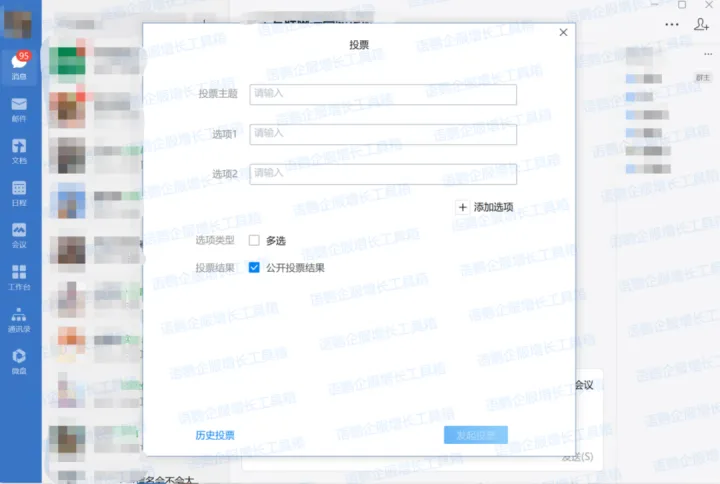Click the add member icon at top right
Image resolution: width=720 pixels, height=484 pixels.
click(700, 24)
